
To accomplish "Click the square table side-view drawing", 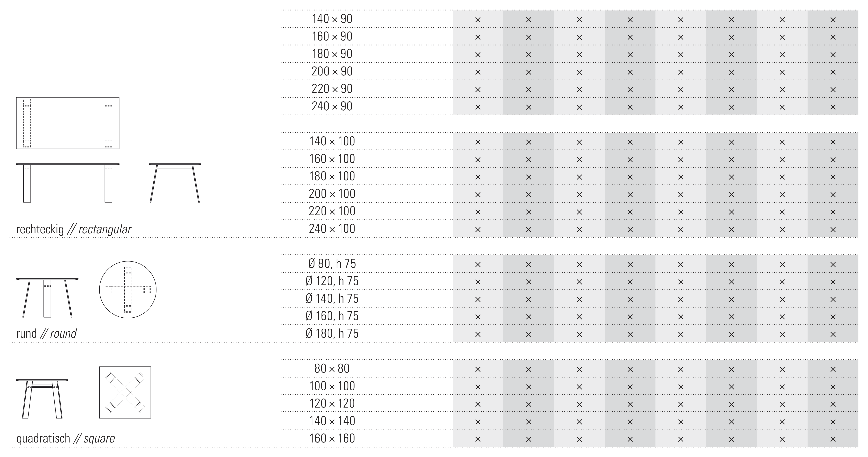I will coord(42,398).
